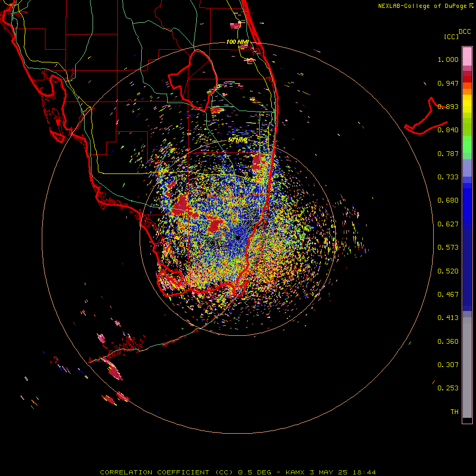Click the Correlation Coefficient KAMX caption
The width and height of the screenshot is (476, 476).
pyautogui.click(x=238, y=472)
